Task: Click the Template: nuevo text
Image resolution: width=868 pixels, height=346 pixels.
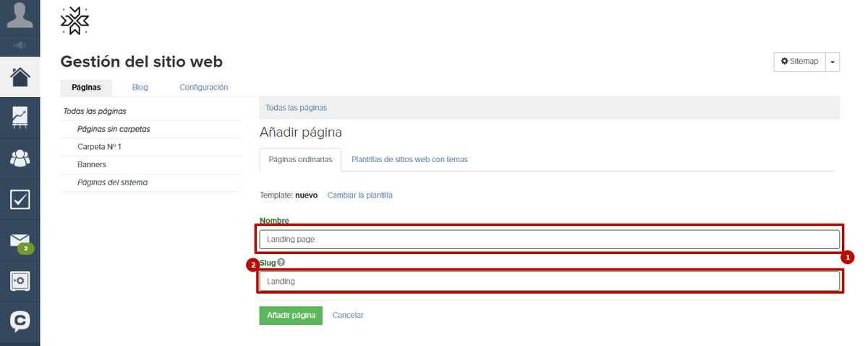Action: click(289, 195)
